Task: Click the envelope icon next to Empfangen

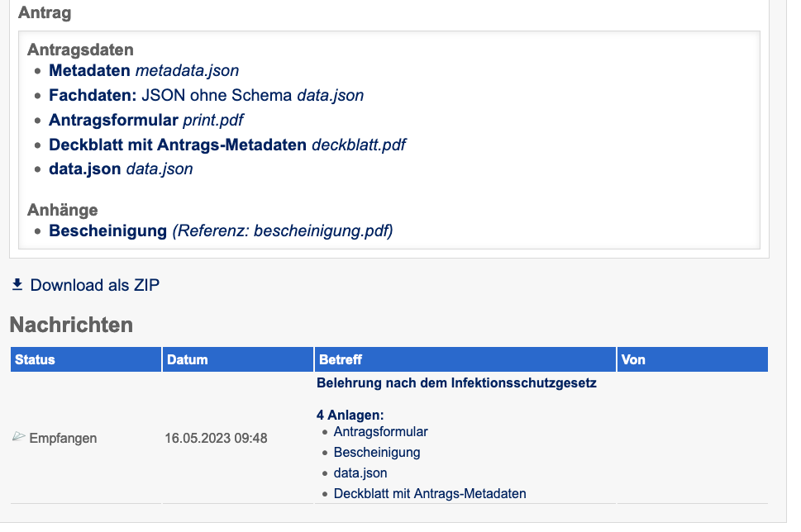Action: tap(19, 437)
